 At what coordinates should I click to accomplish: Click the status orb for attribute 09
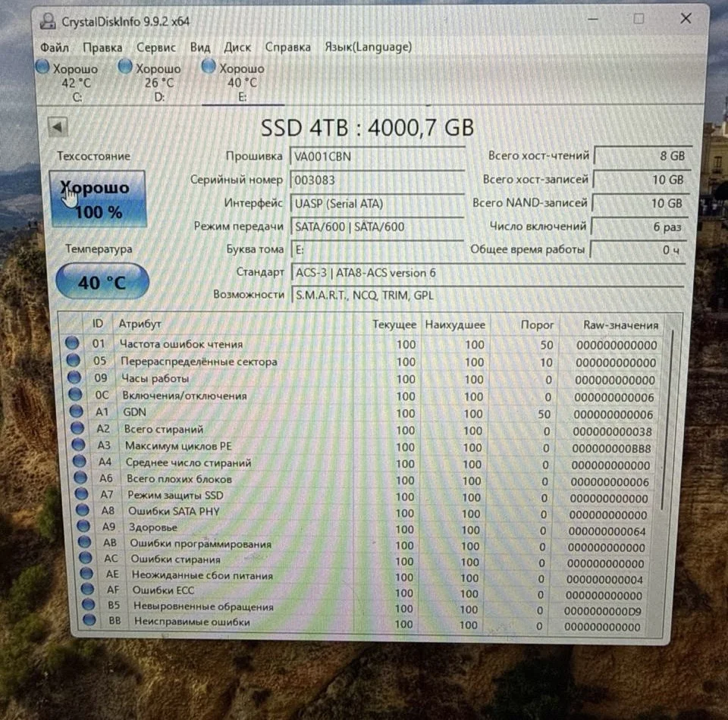[74, 377]
